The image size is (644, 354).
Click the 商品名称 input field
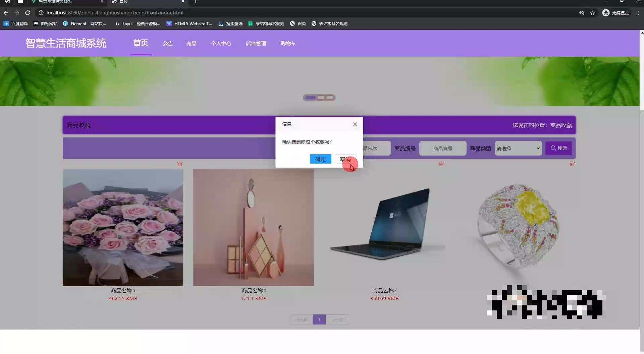377,148
